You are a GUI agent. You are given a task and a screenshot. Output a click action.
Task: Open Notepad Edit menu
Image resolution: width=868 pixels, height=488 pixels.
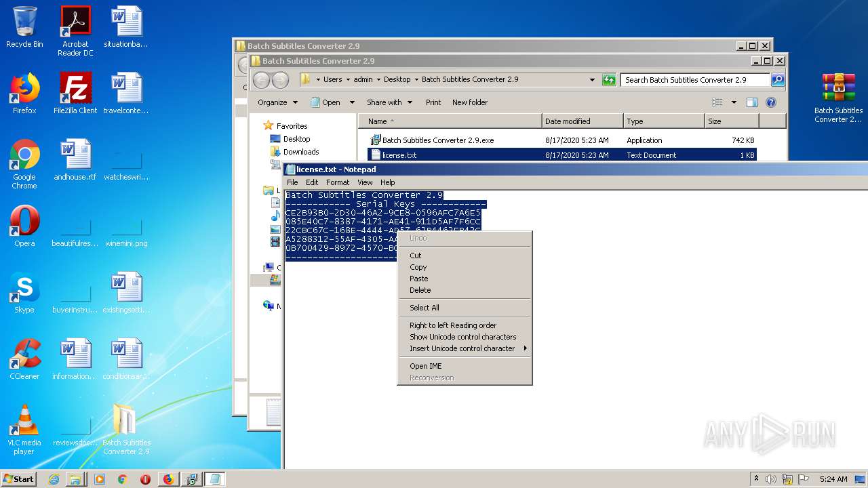[x=312, y=182]
